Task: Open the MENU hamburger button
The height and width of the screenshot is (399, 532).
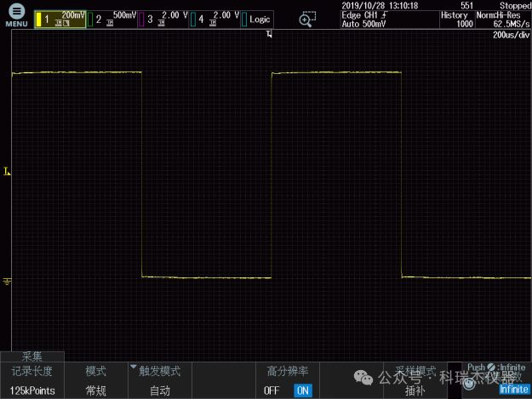Action: coord(16,15)
